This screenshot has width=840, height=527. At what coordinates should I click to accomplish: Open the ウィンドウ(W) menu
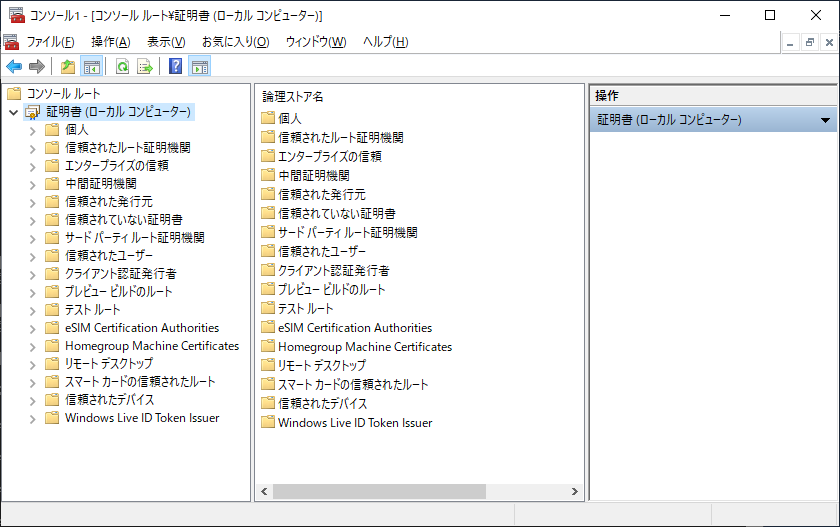[x=316, y=42]
